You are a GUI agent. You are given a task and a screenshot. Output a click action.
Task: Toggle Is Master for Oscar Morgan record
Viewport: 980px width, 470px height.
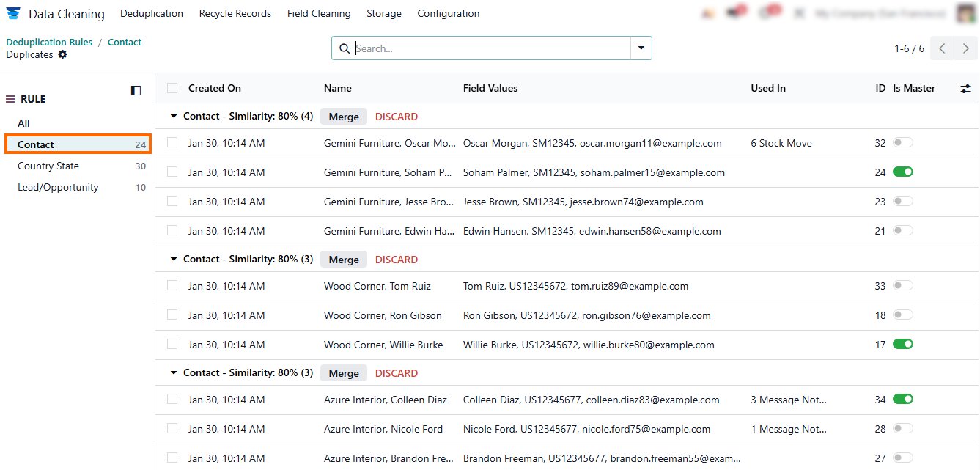[x=902, y=143]
